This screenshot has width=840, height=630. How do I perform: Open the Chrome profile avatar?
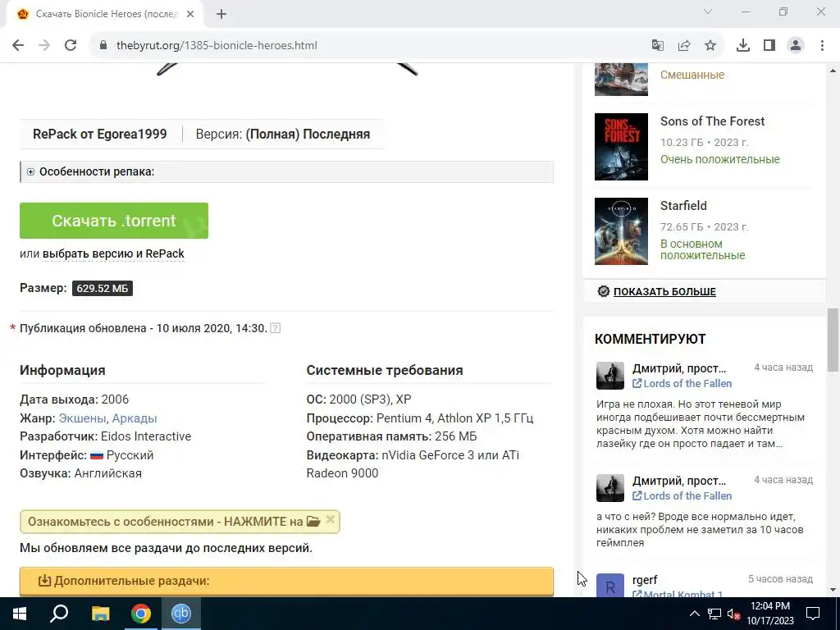tap(796, 46)
